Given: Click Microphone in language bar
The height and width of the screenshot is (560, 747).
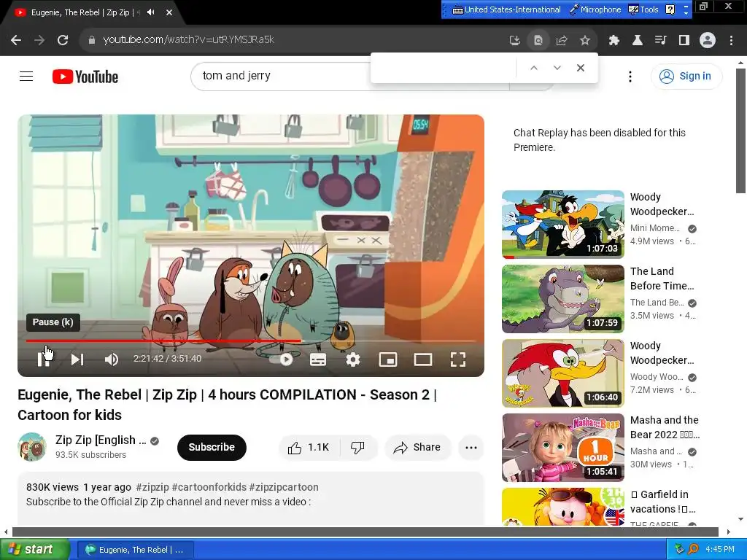Looking at the screenshot, I should (x=595, y=9).
